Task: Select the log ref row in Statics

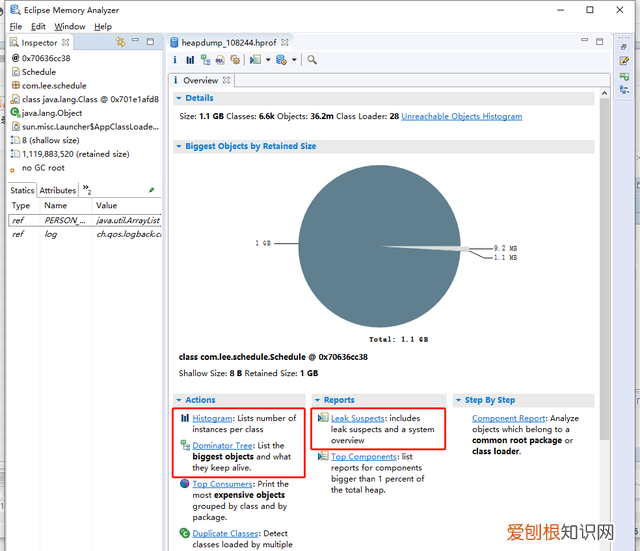Action: pyautogui.click(x=85, y=234)
